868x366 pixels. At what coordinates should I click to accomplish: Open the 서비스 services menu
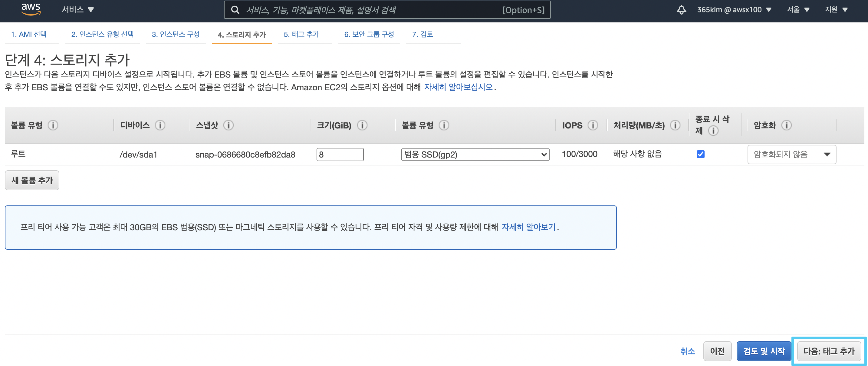[x=77, y=10]
